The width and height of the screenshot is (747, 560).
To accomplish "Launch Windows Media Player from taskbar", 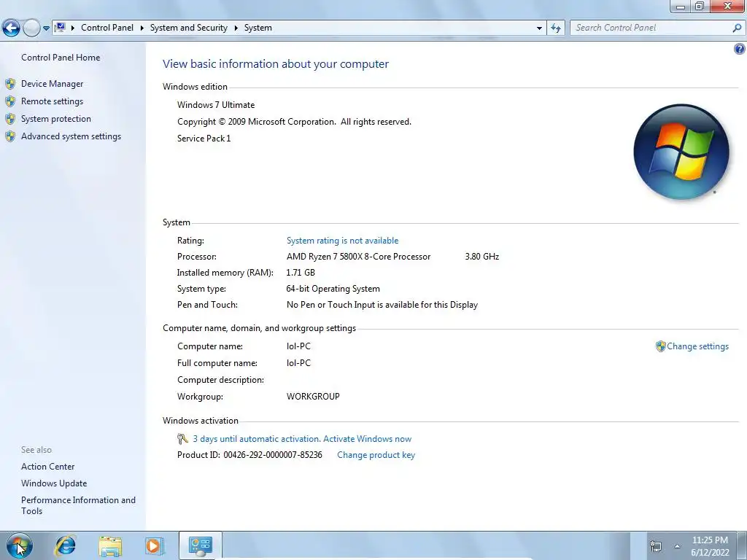I will (153, 545).
